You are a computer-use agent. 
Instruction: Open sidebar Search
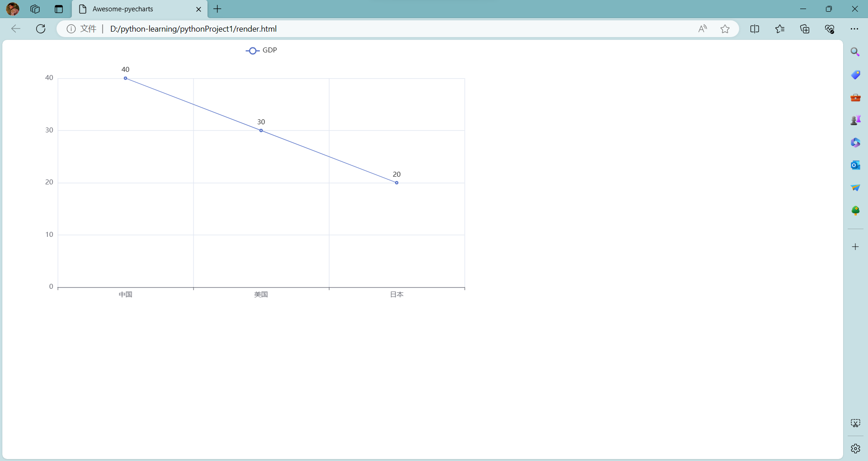coord(855,52)
